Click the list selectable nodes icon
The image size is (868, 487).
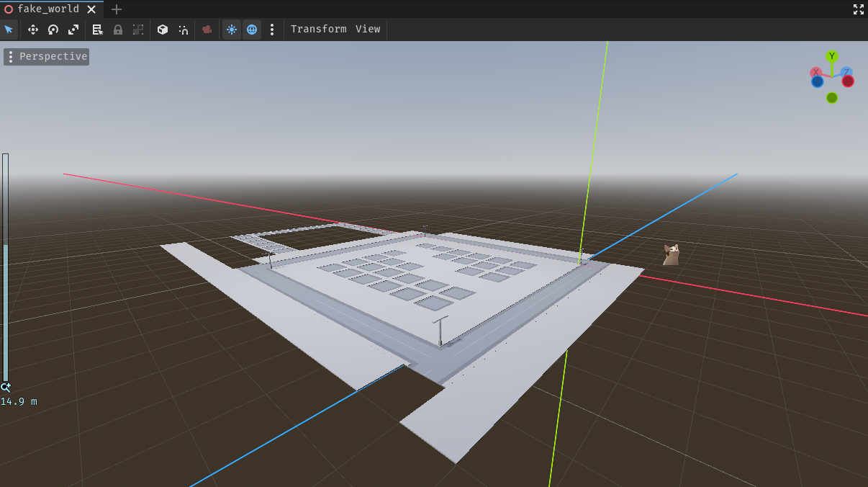[97, 30]
